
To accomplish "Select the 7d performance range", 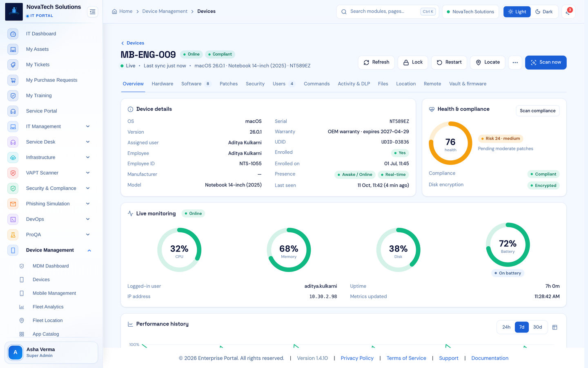I will pos(522,327).
